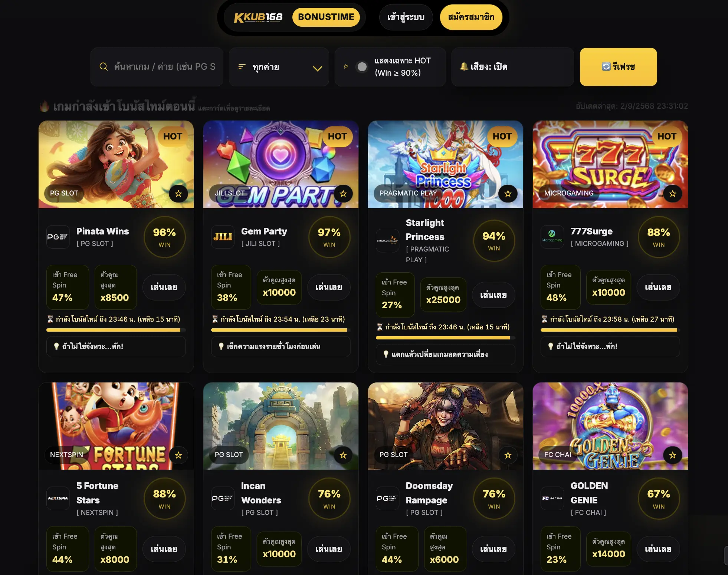This screenshot has width=728, height=575.
Task: Favorite Incan Wonders using the star icon
Action: 343,455
